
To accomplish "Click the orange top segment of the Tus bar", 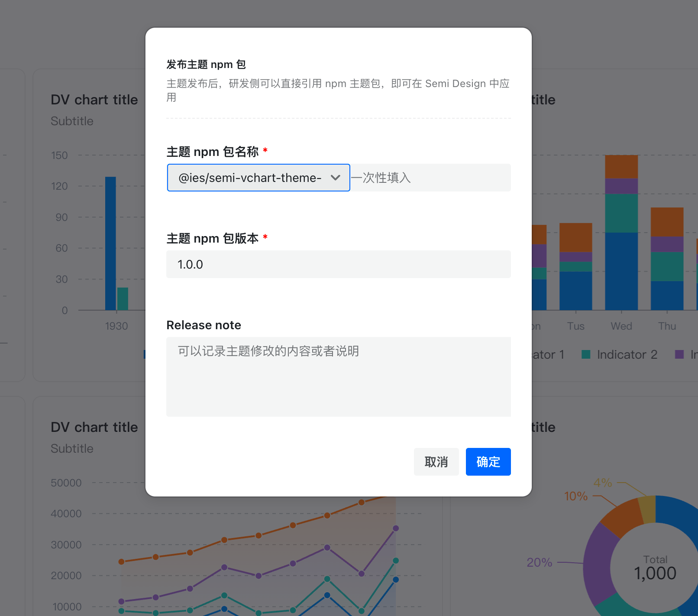I will pyautogui.click(x=575, y=237).
